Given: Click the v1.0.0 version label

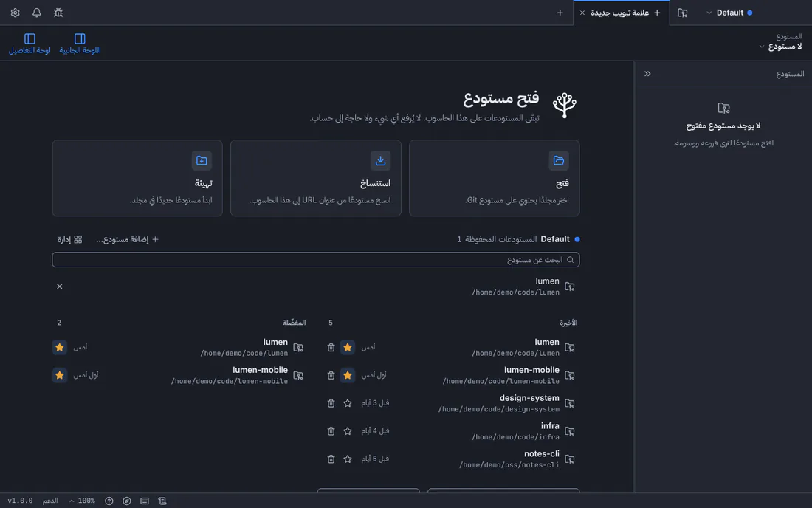Looking at the screenshot, I should tap(20, 501).
